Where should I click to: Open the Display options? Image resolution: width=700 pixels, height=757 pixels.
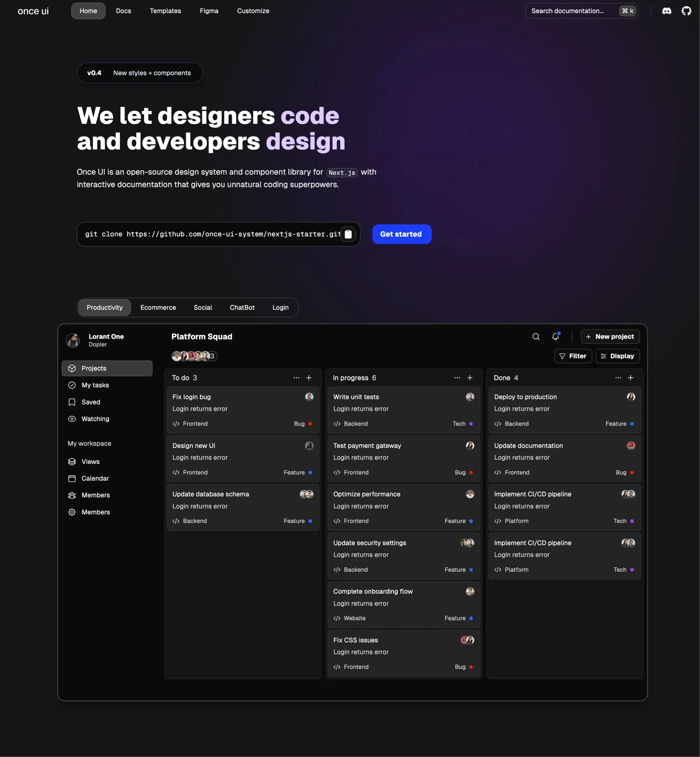click(x=617, y=356)
